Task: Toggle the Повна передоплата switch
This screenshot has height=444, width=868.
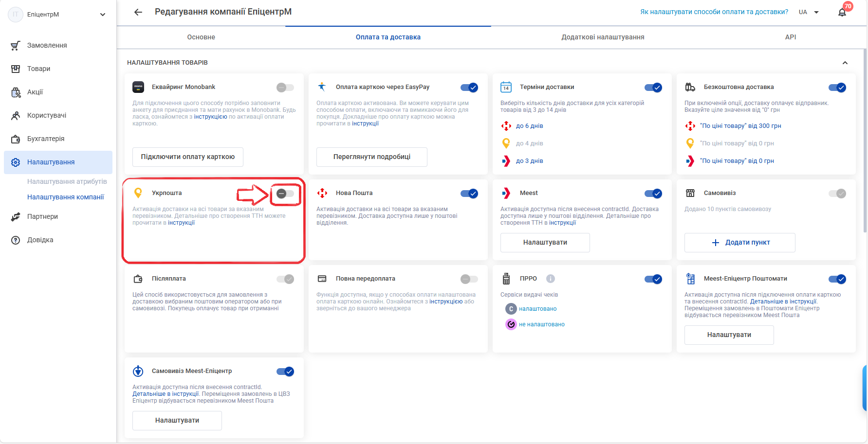Action: click(469, 279)
